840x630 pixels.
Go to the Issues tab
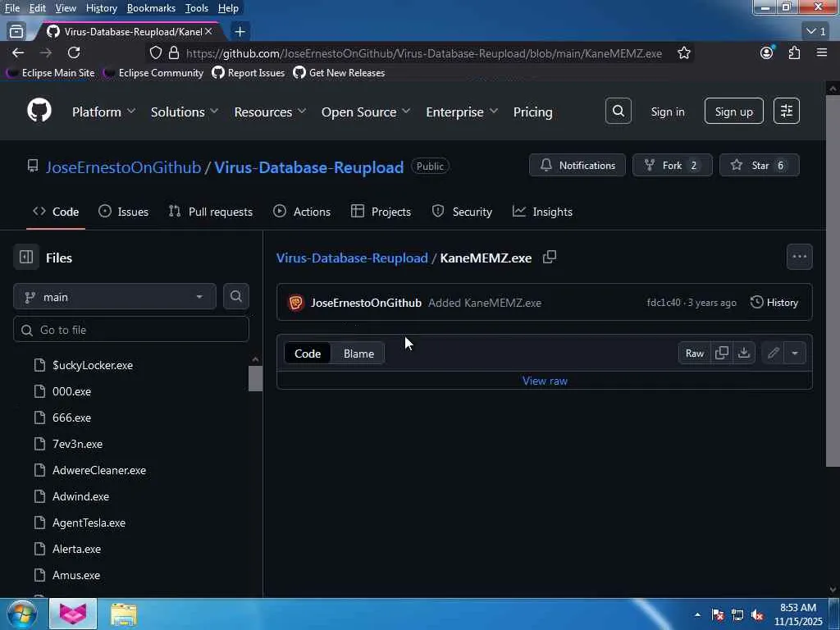point(124,212)
